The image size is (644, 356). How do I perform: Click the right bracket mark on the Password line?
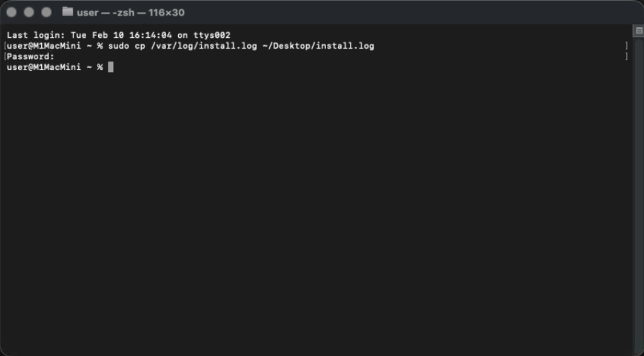[x=626, y=57]
